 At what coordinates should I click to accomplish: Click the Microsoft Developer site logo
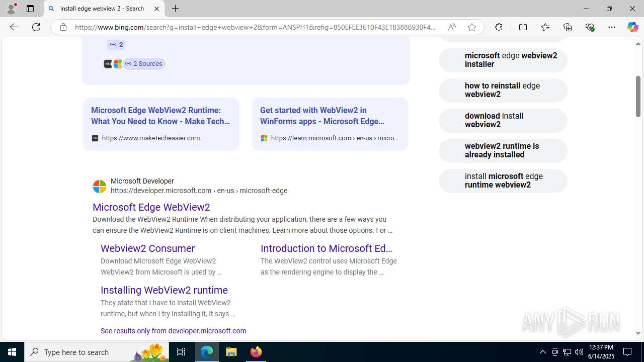pyautogui.click(x=100, y=187)
